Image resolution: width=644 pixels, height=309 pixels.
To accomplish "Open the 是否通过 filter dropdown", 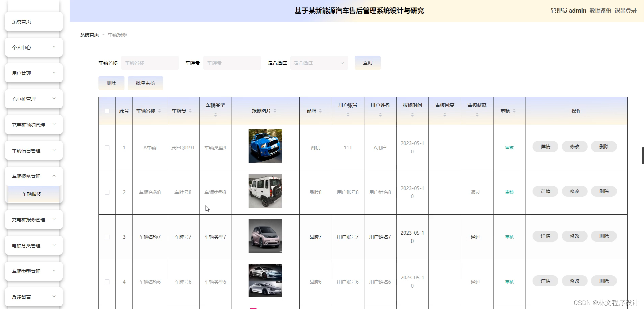I will pyautogui.click(x=319, y=63).
